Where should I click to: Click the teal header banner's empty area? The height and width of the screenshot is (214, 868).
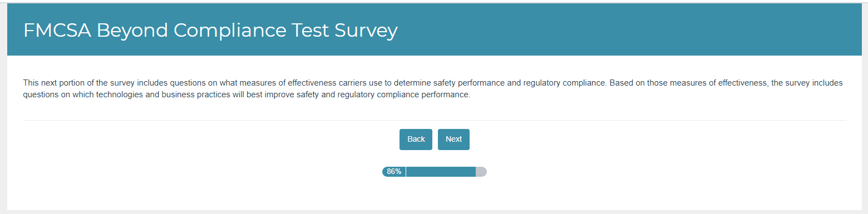point(612,30)
